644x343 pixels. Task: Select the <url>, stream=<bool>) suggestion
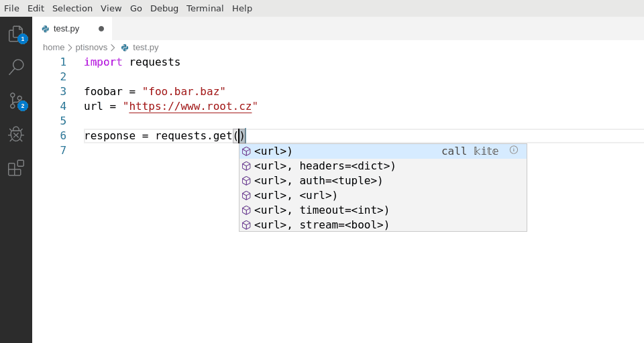[x=383, y=225]
